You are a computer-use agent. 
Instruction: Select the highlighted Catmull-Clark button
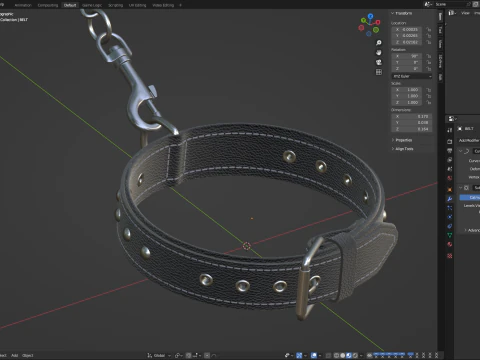coord(470,198)
